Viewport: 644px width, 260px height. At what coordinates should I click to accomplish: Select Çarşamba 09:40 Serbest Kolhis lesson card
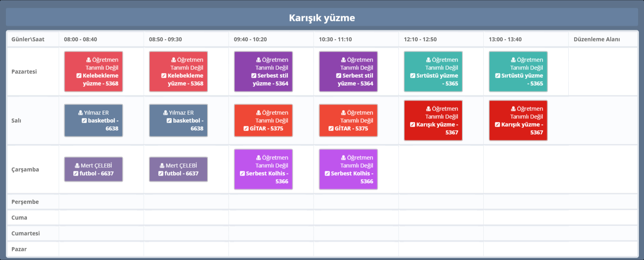click(x=263, y=169)
